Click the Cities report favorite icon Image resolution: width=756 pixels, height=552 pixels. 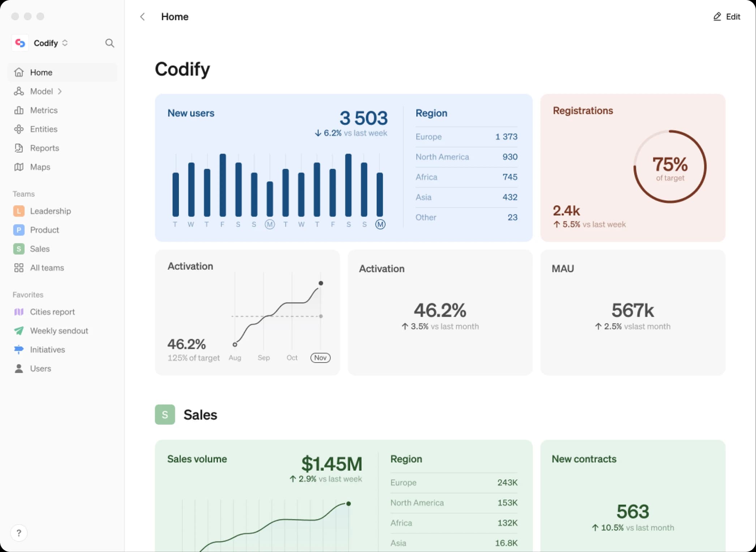tap(19, 312)
